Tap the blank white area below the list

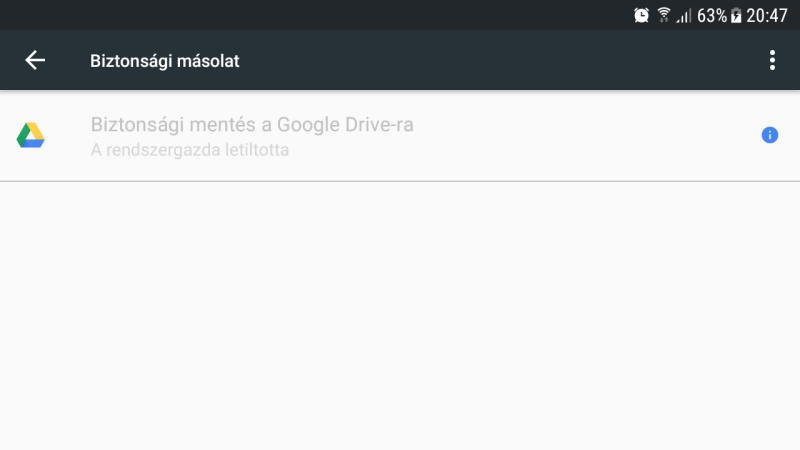[x=400, y=320]
